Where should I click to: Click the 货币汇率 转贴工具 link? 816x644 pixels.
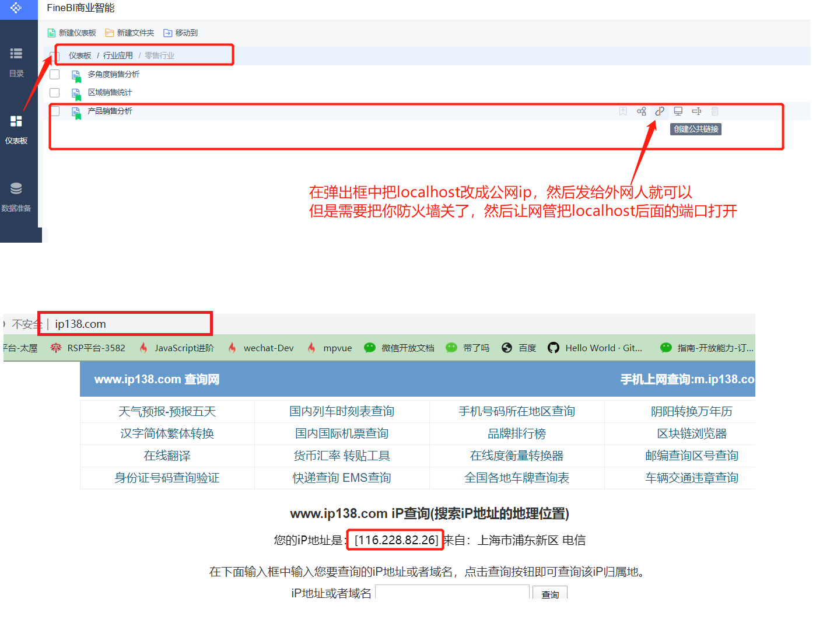[342, 456]
